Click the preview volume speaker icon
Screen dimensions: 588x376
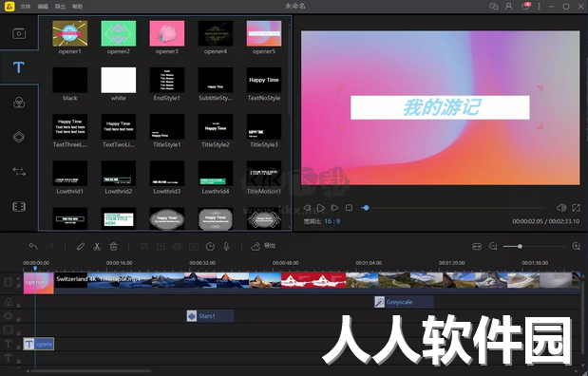pyautogui.click(x=561, y=208)
